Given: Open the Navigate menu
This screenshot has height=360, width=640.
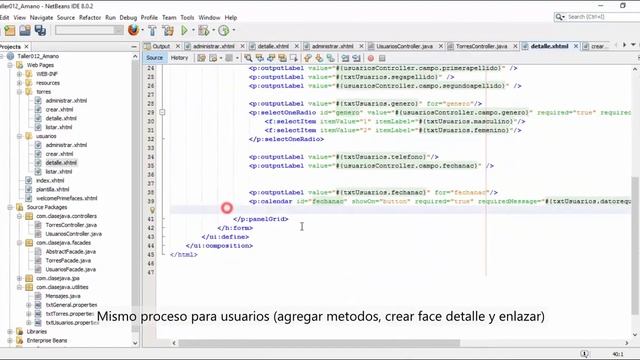Looking at the screenshot, I should coord(41,18).
